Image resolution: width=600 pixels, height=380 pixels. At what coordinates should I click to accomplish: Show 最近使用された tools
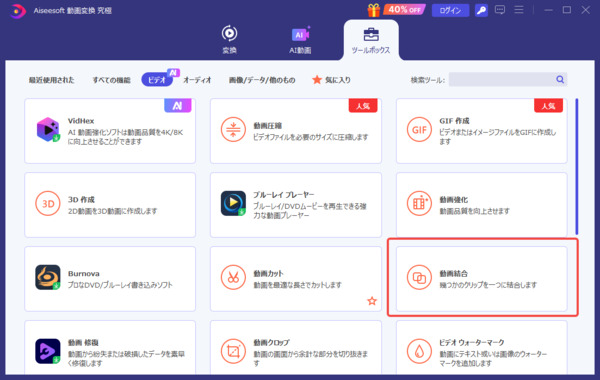pyautogui.click(x=52, y=80)
